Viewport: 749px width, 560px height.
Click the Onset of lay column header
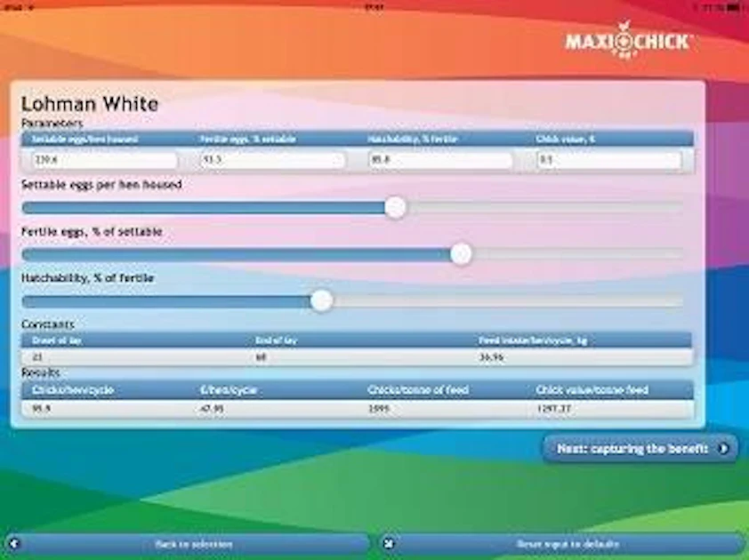pyautogui.click(x=56, y=340)
